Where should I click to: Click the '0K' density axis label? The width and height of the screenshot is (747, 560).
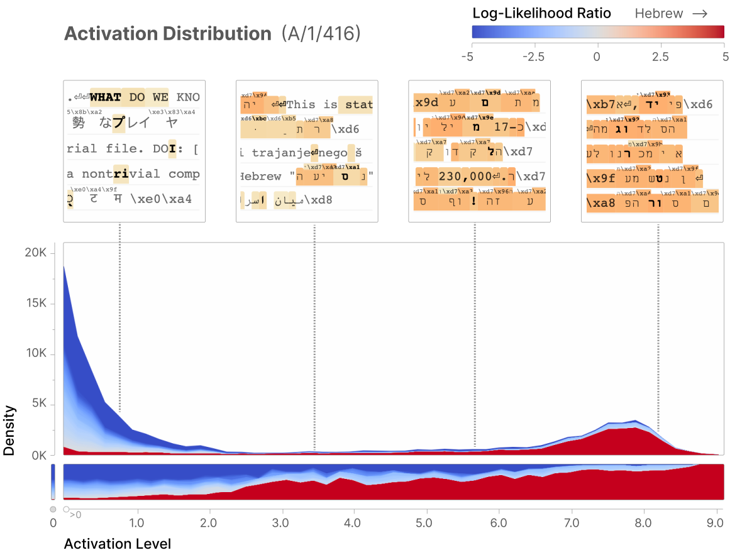click(39, 456)
